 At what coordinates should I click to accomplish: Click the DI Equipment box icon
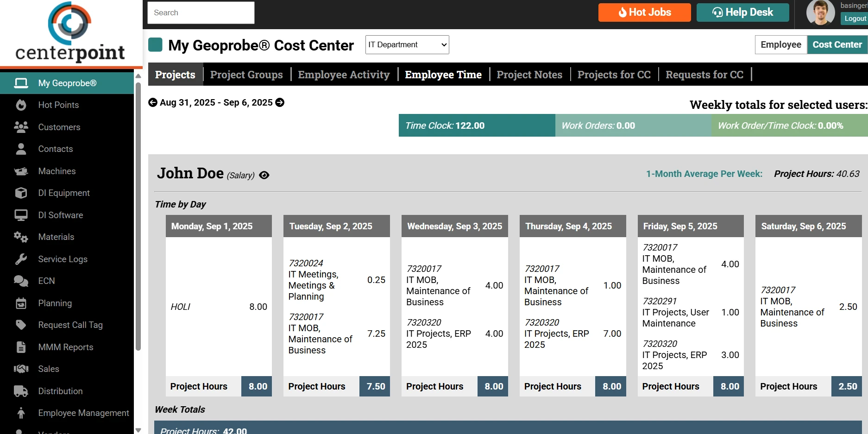[x=21, y=193]
